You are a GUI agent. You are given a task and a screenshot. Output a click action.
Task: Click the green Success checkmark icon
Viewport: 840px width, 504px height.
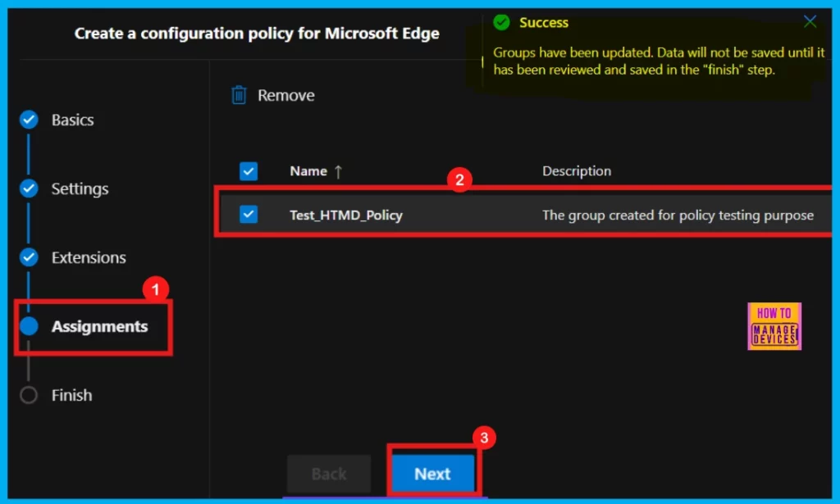tap(501, 22)
